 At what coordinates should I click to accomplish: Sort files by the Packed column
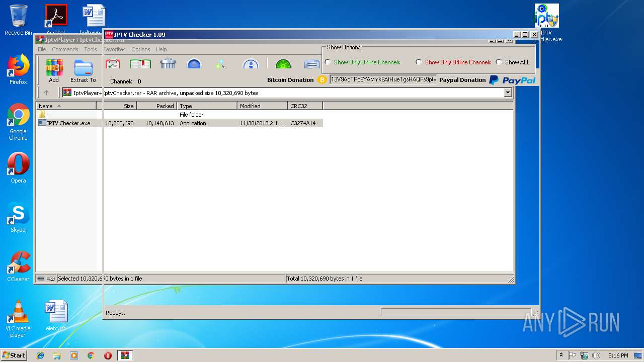(156, 106)
